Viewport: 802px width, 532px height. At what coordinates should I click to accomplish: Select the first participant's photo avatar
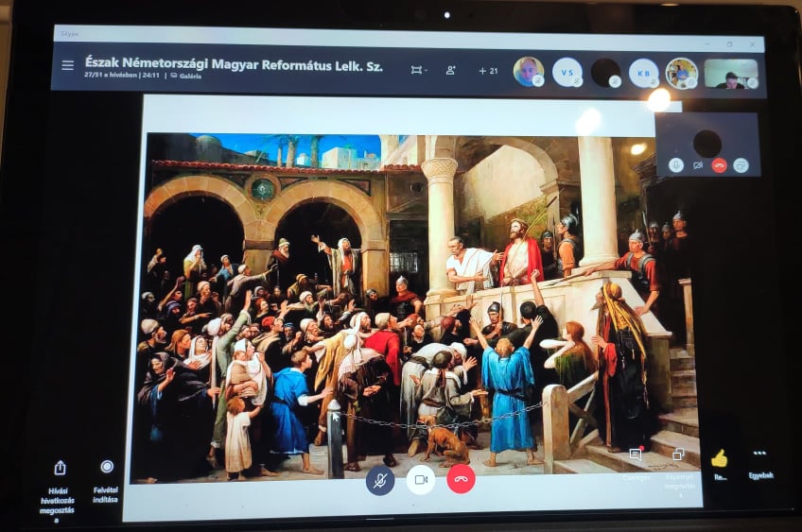[529, 72]
